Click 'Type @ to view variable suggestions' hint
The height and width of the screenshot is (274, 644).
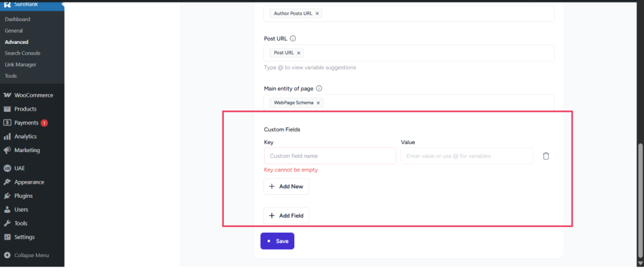click(x=310, y=67)
